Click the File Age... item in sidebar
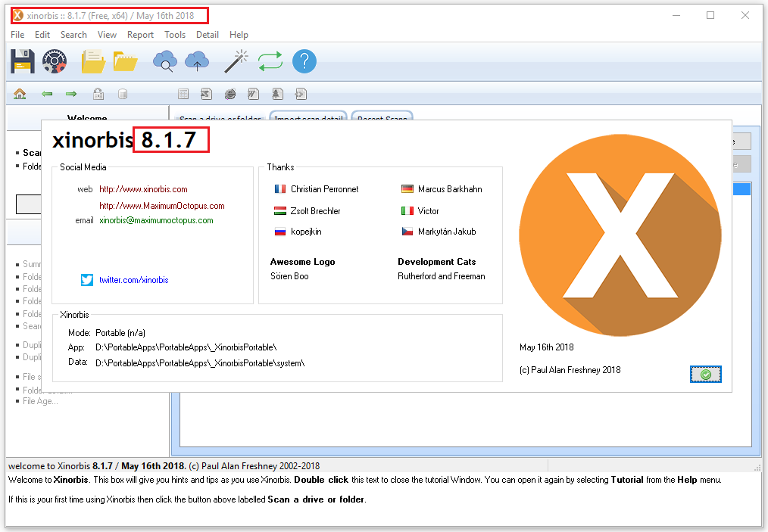This screenshot has width=768, height=532. (x=40, y=401)
